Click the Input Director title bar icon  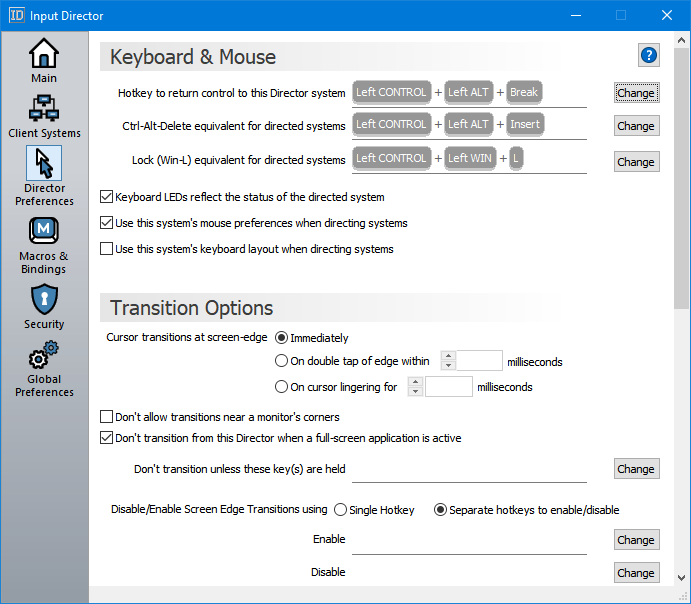tap(17, 16)
